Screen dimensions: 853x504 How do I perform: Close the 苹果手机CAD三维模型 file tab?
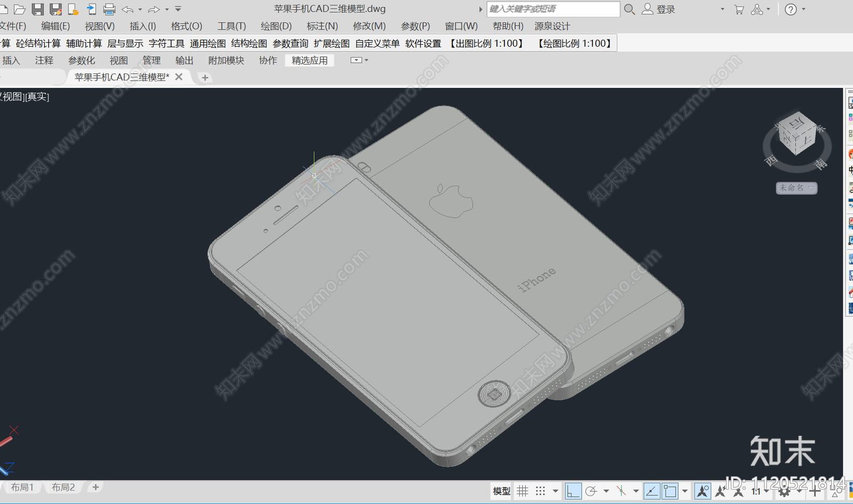(179, 77)
